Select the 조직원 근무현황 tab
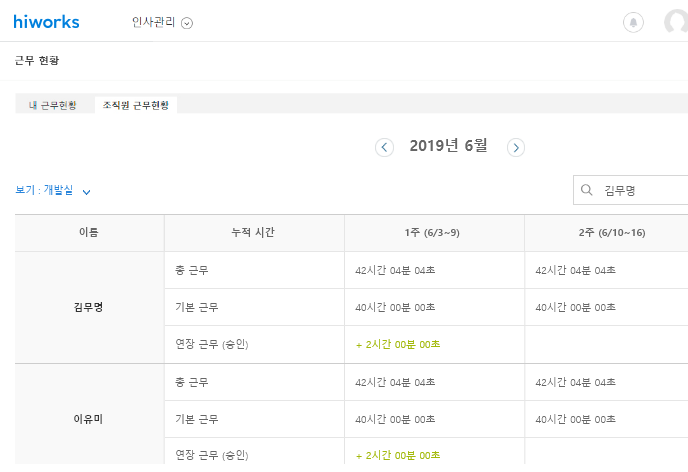 tap(136, 105)
